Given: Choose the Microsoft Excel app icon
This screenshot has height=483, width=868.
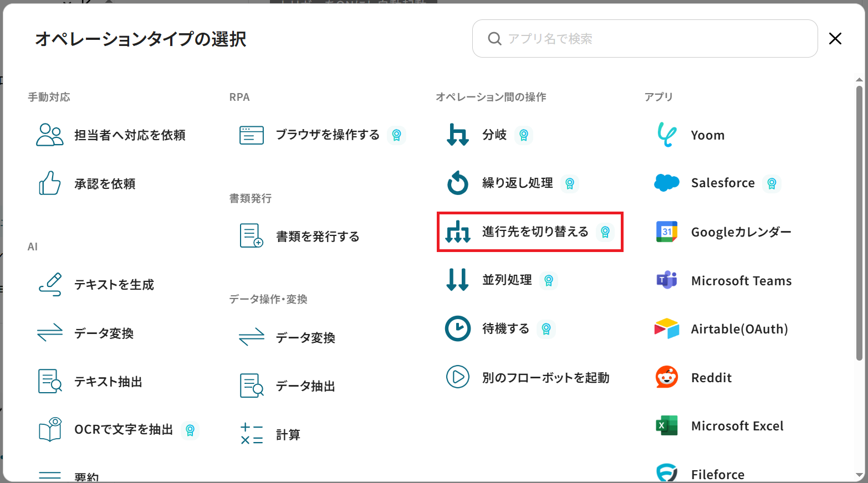Looking at the screenshot, I should [666, 426].
